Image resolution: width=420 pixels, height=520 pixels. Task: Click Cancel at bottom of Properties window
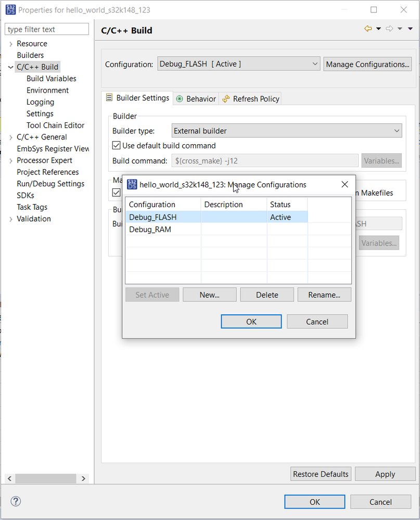click(380, 502)
